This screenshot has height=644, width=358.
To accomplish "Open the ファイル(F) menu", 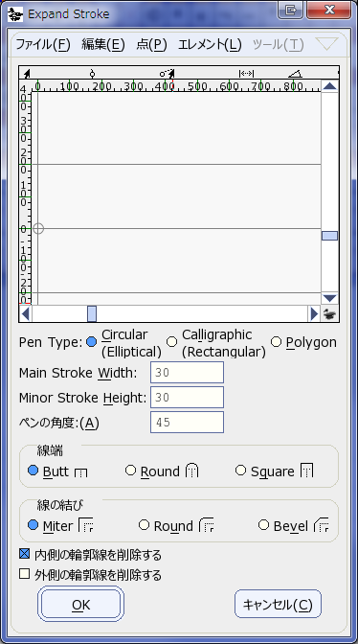I will tap(43, 44).
